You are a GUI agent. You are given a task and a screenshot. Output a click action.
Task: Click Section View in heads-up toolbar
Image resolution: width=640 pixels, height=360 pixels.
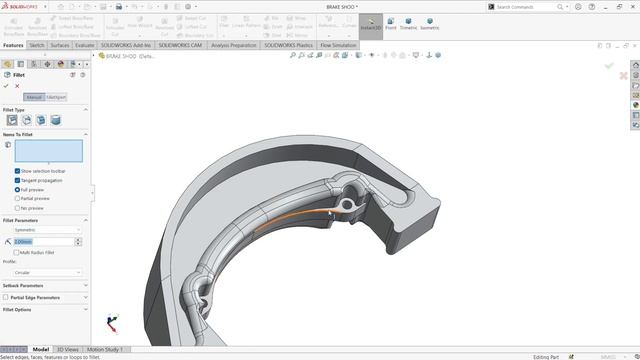pos(319,55)
